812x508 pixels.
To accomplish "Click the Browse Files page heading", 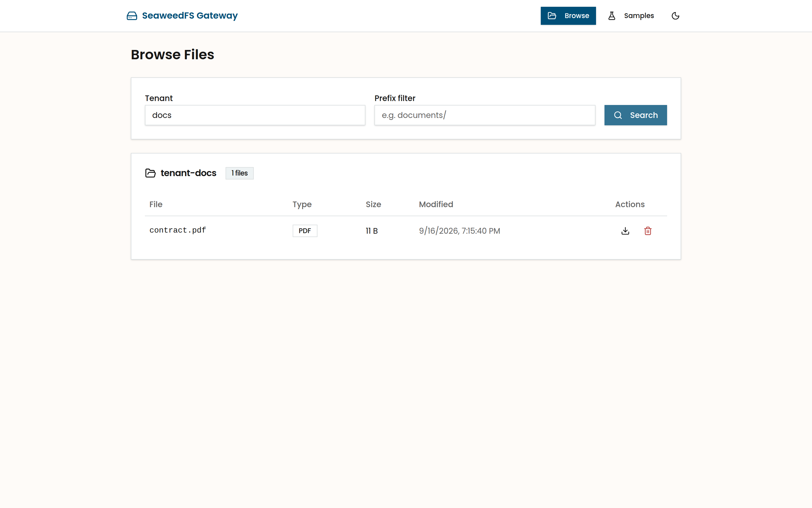I will 173,54.
